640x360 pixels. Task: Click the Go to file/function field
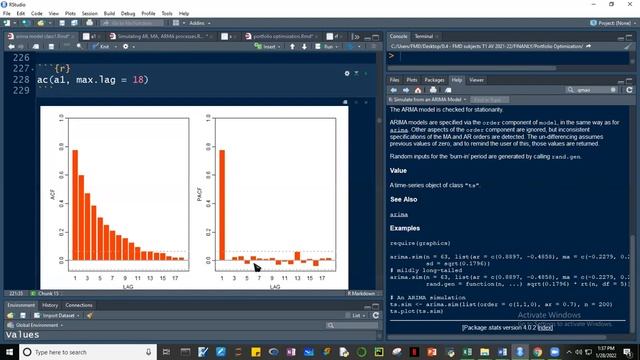click(132, 23)
